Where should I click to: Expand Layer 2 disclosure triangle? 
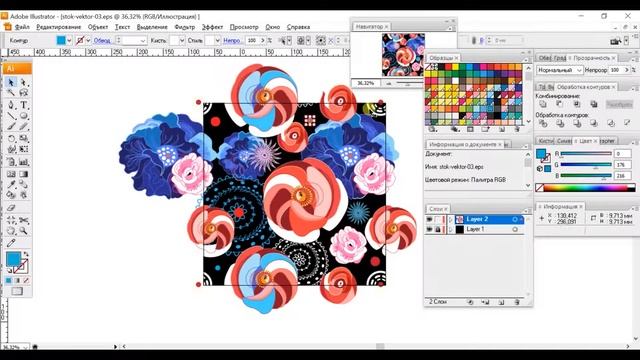(451, 220)
